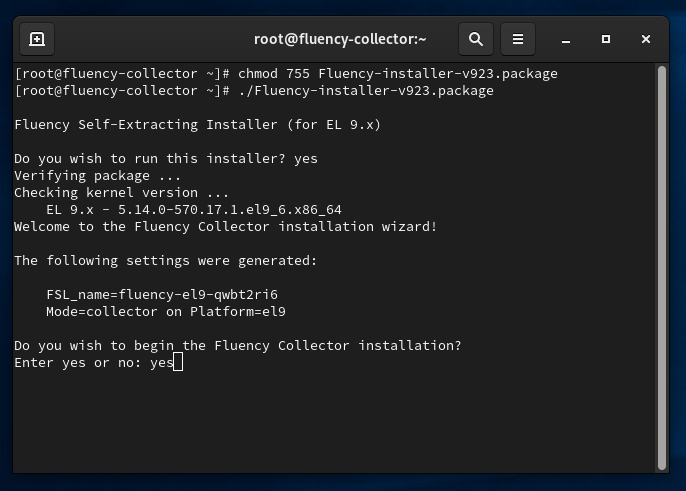The height and width of the screenshot is (491, 686).
Task: Close the terminal window
Action: (646, 39)
